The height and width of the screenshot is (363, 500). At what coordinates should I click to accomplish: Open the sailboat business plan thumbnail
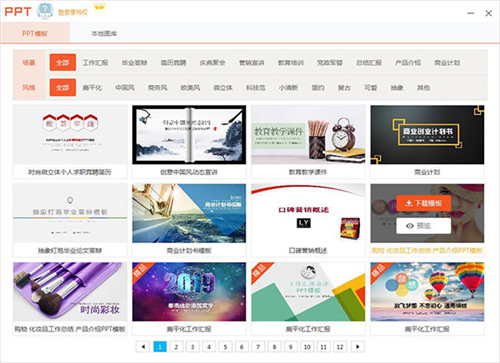pos(189,213)
